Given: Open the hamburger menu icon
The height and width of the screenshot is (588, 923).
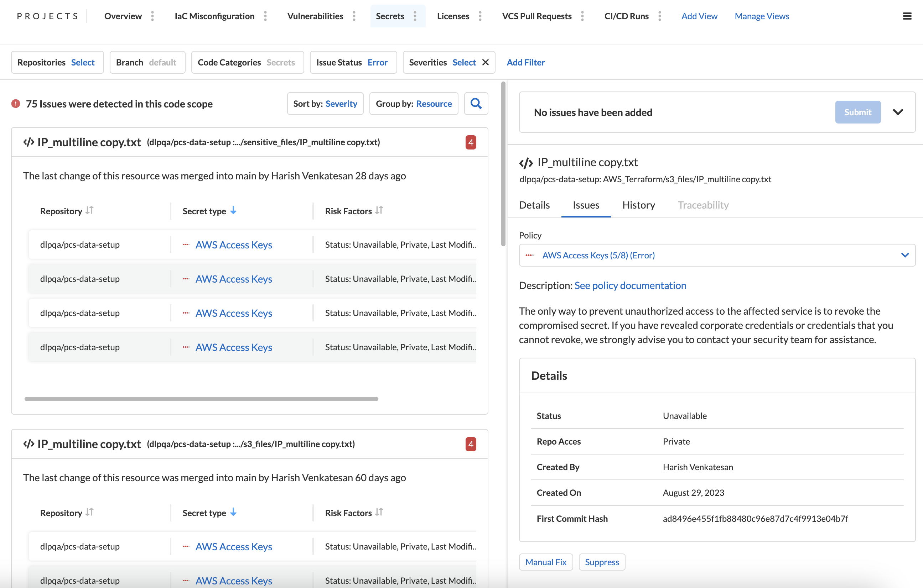Looking at the screenshot, I should tap(907, 16).
